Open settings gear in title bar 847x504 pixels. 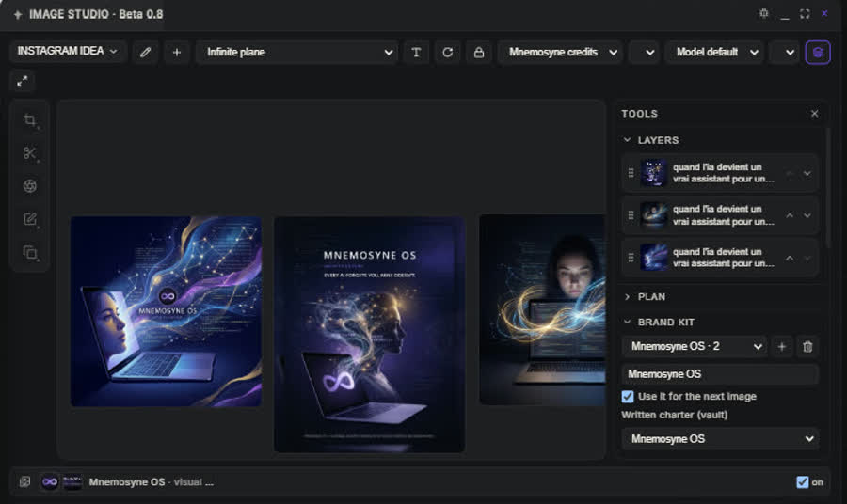763,13
